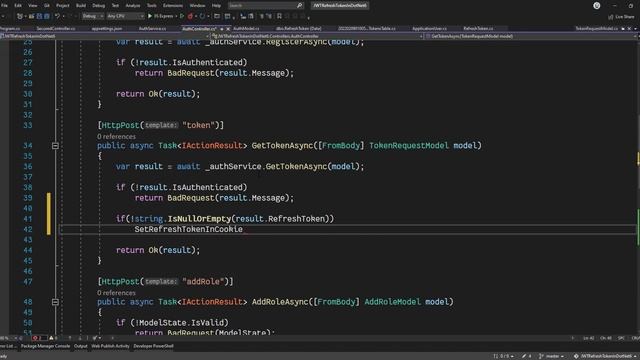This screenshot has width=640, height=360.
Task: Switch to dbo.RefreshToken data tab
Action: point(299,29)
